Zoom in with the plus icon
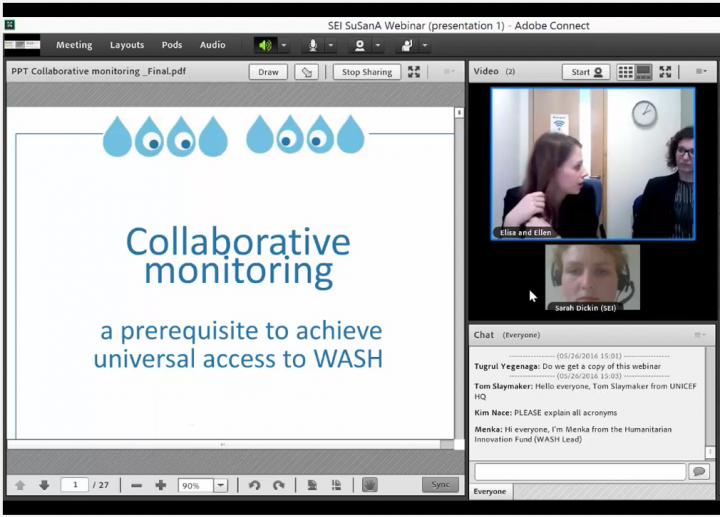The image size is (720, 517). tap(161, 485)
